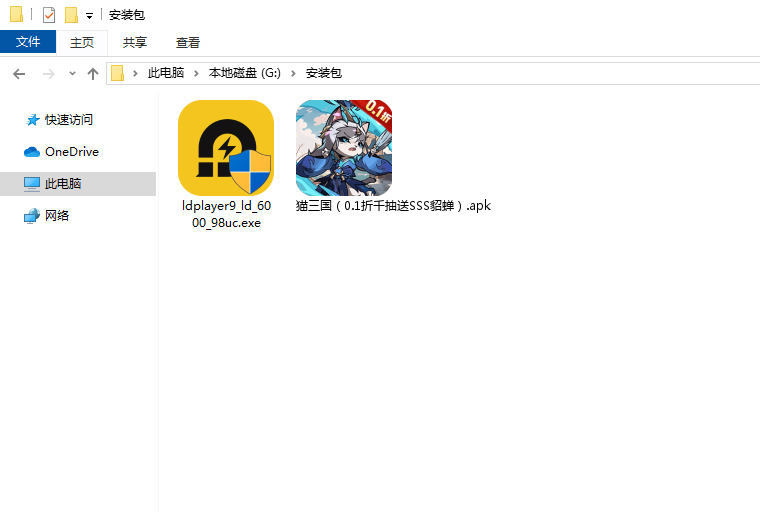
Task: Click the Back navigation arrow
Action: 19,74
